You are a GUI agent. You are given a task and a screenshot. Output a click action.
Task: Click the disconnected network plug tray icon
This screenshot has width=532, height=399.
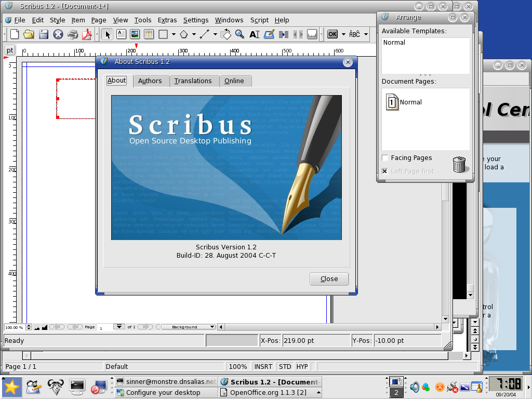click(x=453, y=387)
